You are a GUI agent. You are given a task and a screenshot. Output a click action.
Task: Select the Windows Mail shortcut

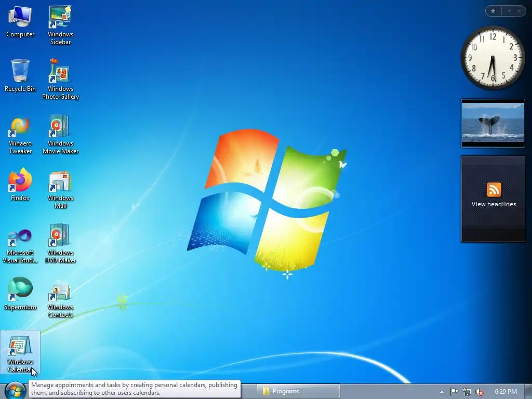point(60,189)
